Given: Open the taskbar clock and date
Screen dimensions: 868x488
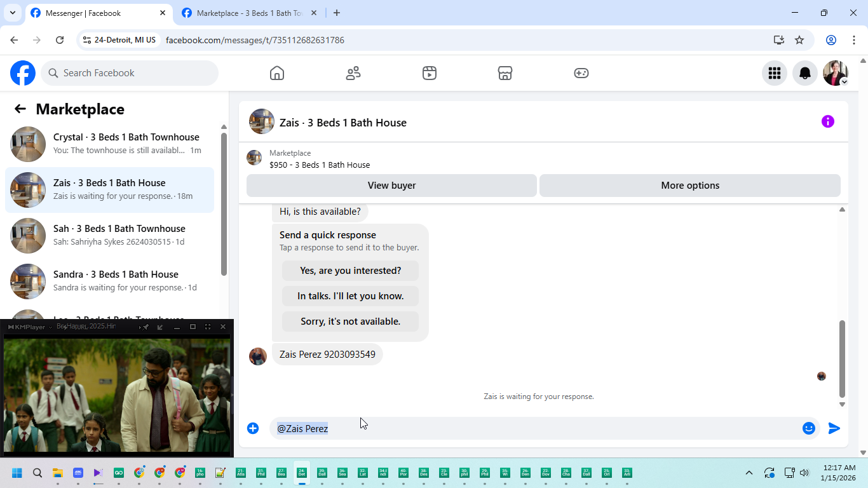Looking at the screenshot, I should tap(838, 473).
